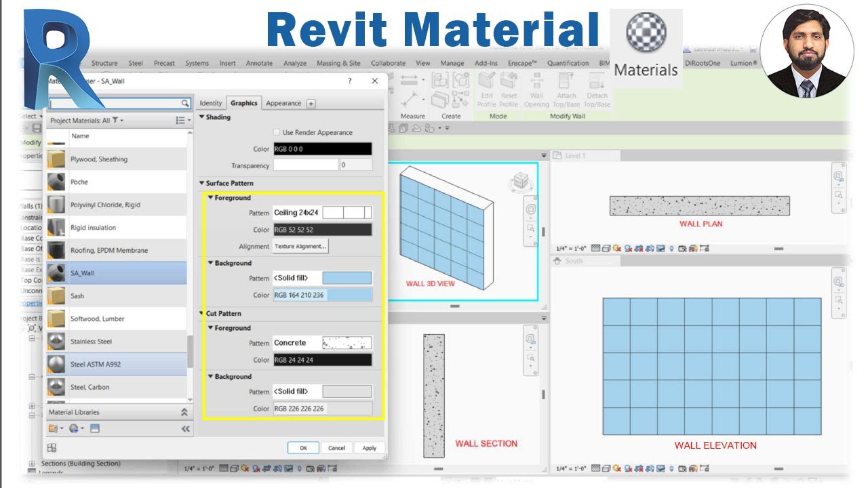Click the detail level icon in wall plan view bar
This screenshot has width=868, height=488.
point(596,249)
